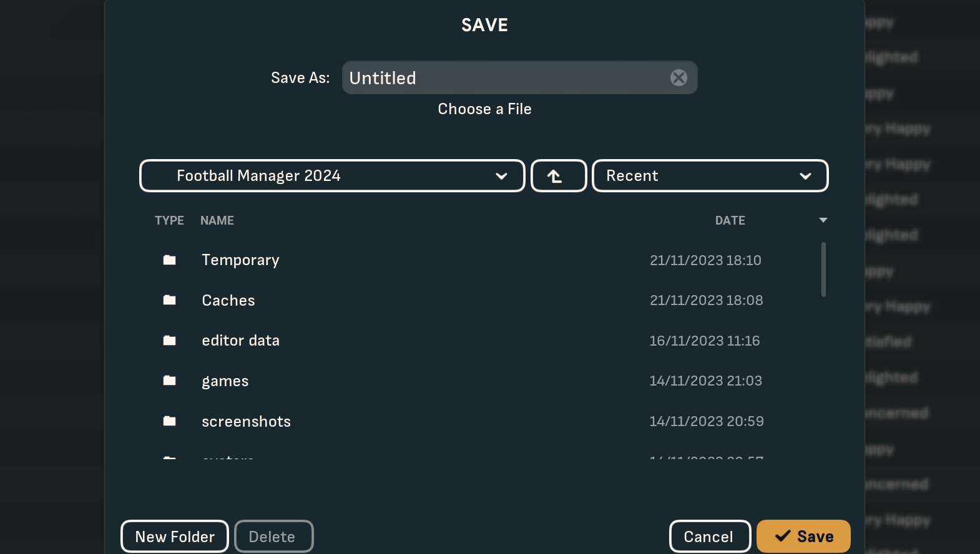Select the Temporary folder name
This screenshot has height=554, width=980.
[240, 260]
